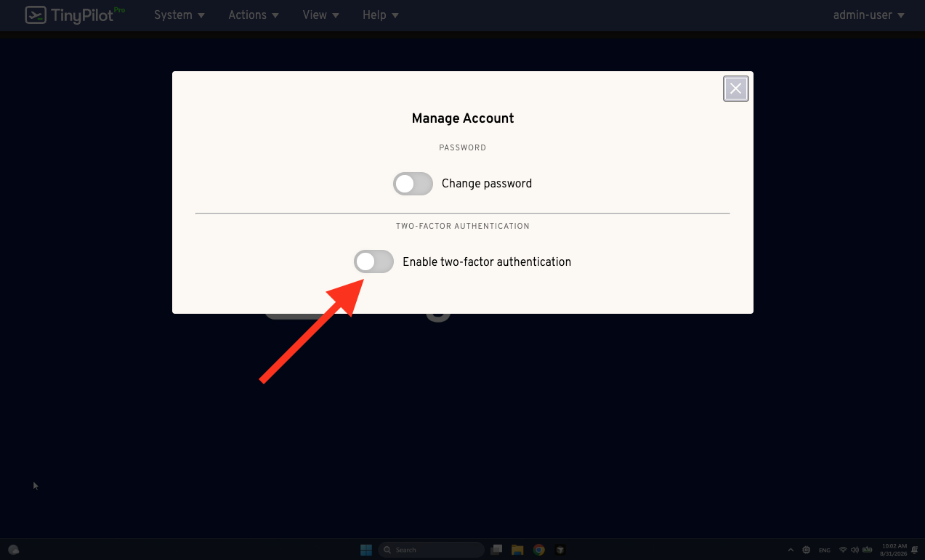Open the System menu
Viewport: 925px width, 560px height.
pyautogui.click(x=179, y=15)
